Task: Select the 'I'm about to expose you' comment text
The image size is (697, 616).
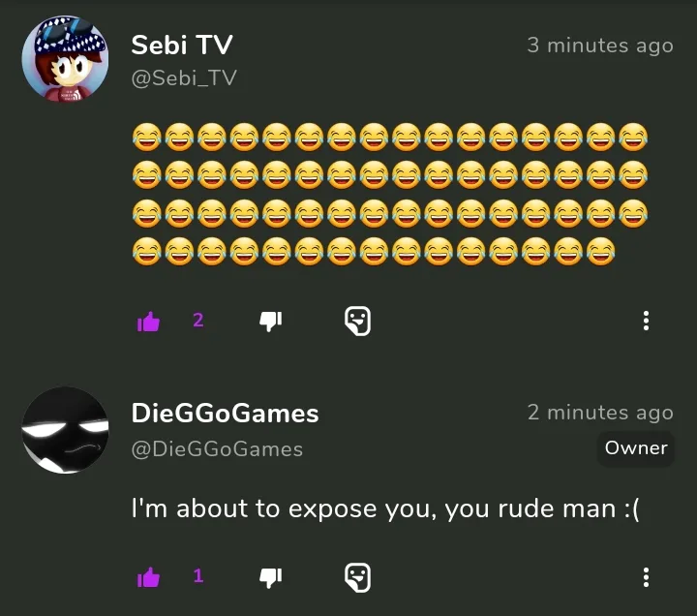Action: 385,508
